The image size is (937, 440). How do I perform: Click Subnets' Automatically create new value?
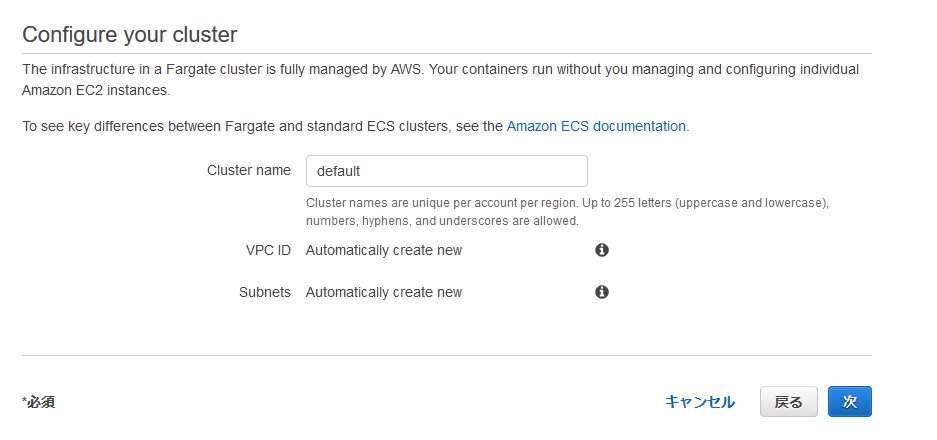click(x=384, y=292)
